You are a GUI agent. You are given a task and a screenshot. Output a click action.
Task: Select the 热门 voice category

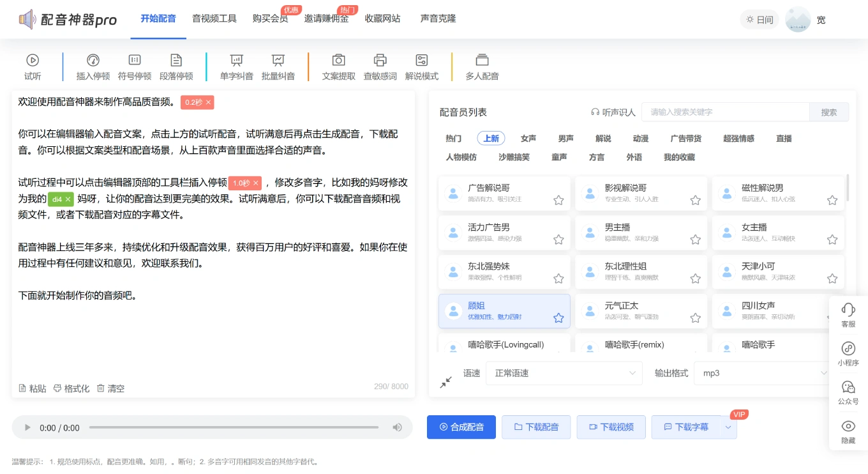coord(453,138)
